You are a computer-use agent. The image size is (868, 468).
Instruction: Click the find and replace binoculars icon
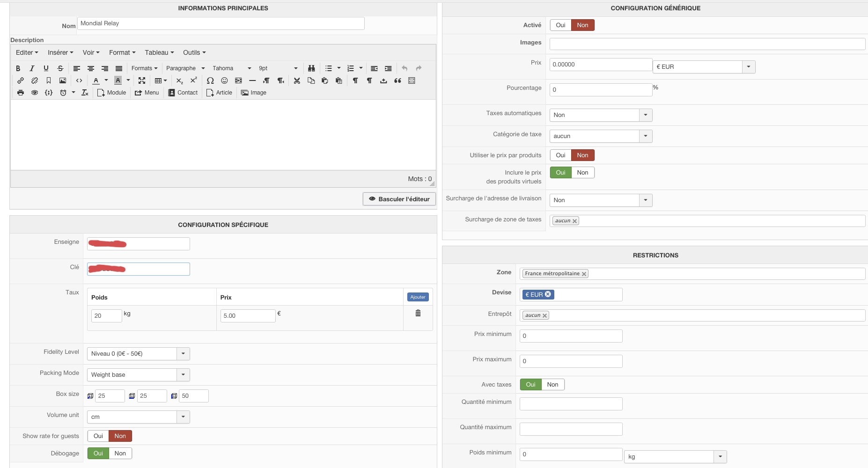[311, 68]
